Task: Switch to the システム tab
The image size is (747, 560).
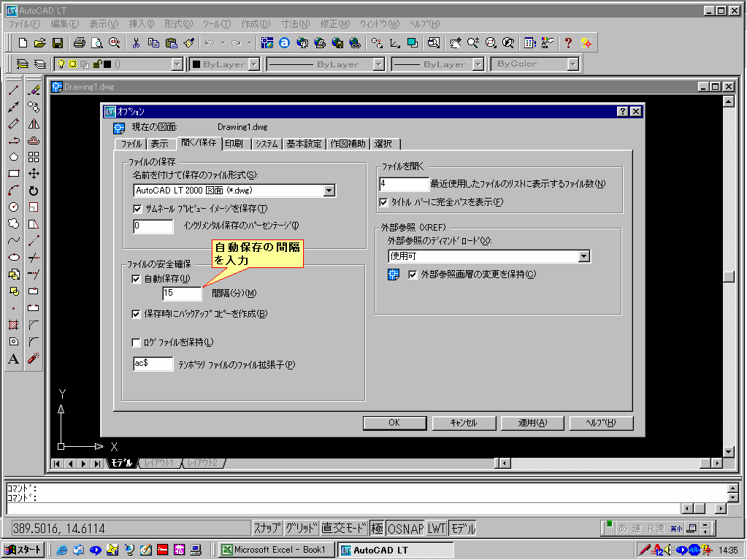Action: (x=267, y=144)
